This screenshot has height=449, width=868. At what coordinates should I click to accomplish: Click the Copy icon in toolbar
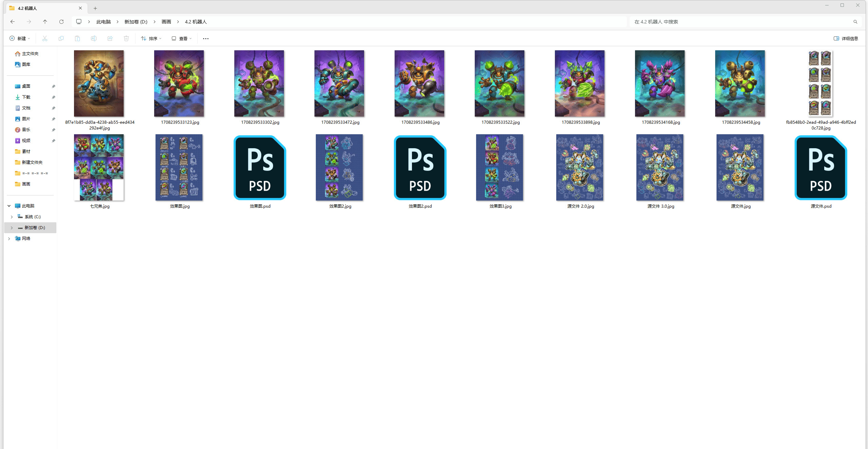(61, 38)
